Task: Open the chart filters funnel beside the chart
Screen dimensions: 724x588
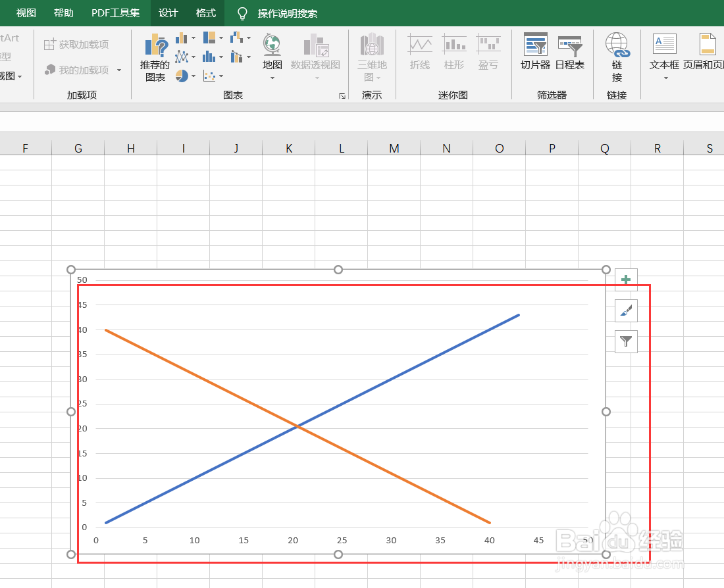Action: click(x=625, y=341)
